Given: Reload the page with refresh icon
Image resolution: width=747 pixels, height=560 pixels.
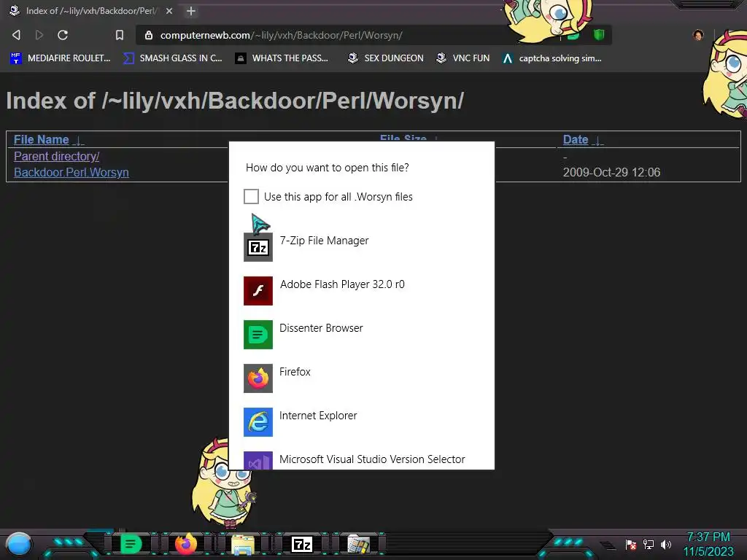Looking at the screenshot, I should (x=63, y=35).
